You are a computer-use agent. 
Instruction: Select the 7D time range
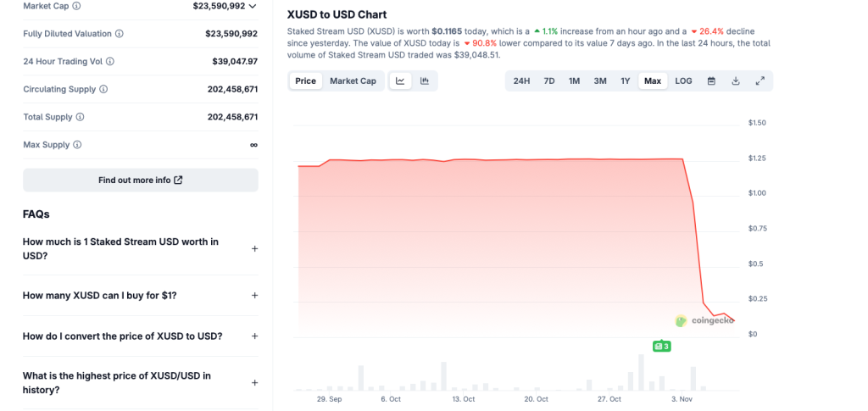coord(549,81)
